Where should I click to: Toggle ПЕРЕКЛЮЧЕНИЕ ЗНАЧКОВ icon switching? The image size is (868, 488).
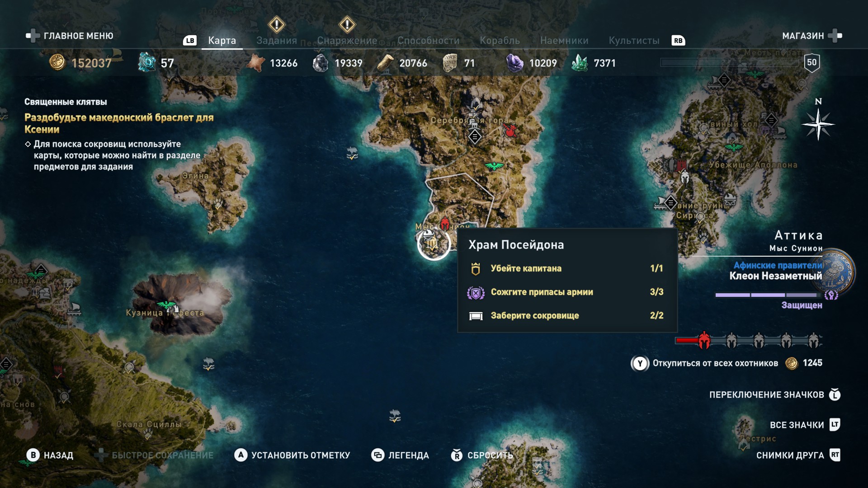[774, 394]
